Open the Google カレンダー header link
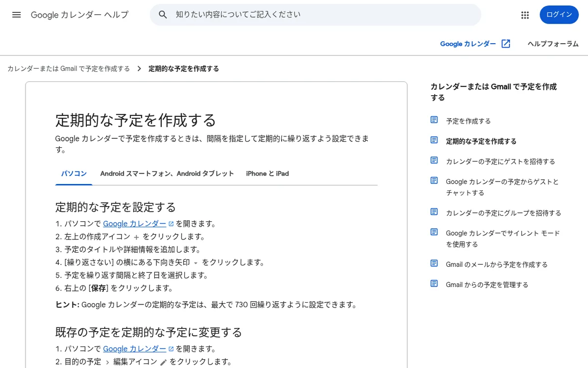This screenshot has height=368, width=588. pyautogui.click(x=468, y=44)
